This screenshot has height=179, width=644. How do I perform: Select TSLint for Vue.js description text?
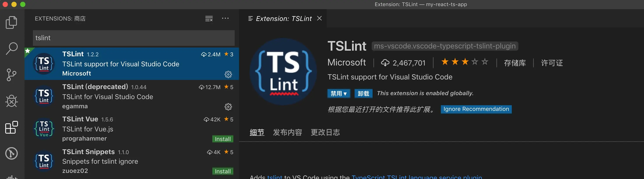[88, 129]
